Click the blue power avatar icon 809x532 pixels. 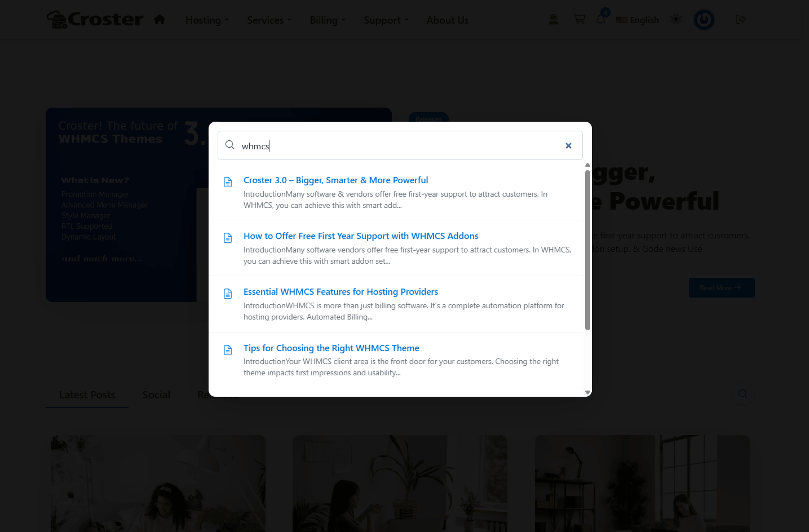tap(704, 20)
